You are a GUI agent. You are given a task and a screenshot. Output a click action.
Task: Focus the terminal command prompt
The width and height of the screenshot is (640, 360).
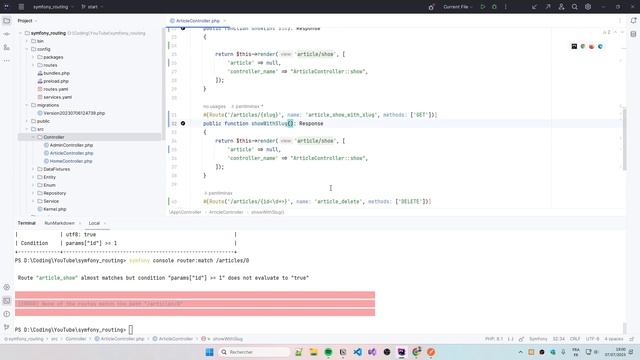pos(131,330)
